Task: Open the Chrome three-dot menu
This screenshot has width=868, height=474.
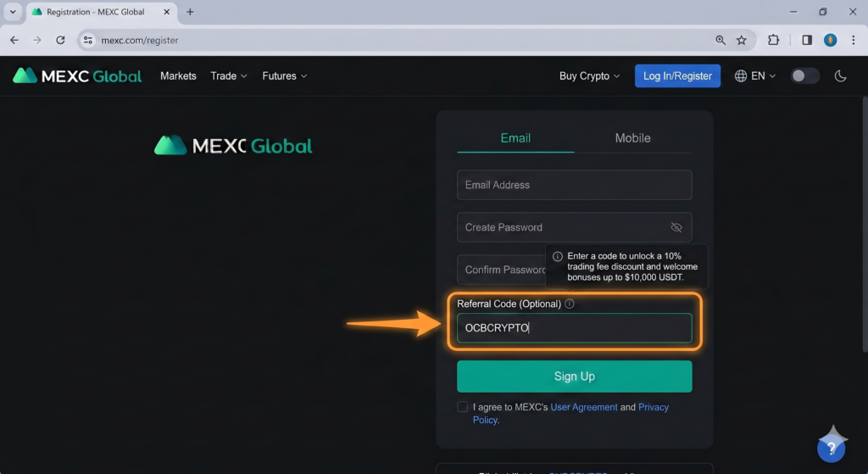Action: [x=853, y=40]
